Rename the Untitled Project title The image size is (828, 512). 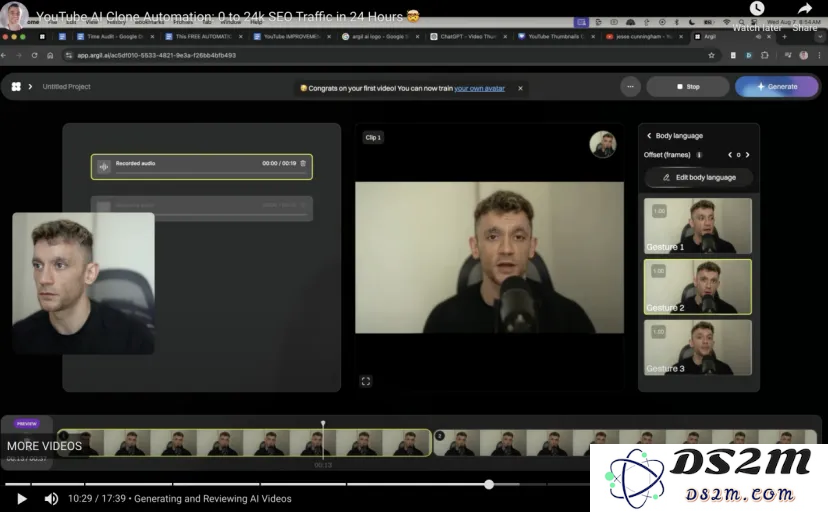point(67,87)
